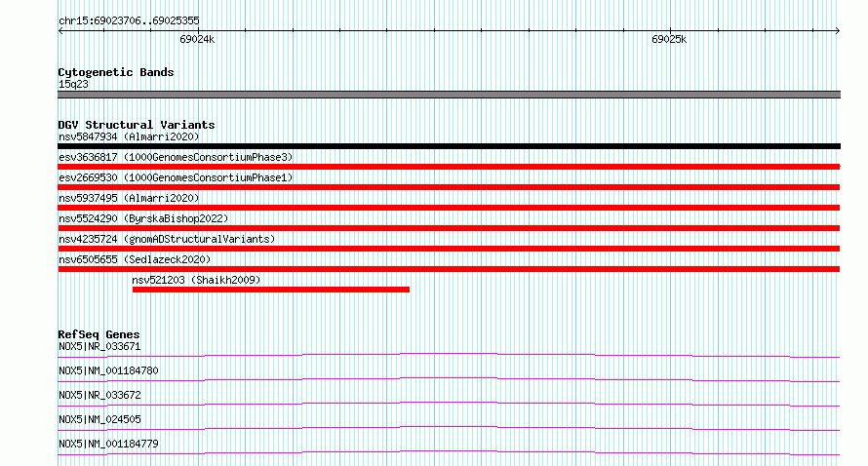Click the 69025k ruler tick label
868x466 pixels.
pyautogui.click(x=669, y=39)
